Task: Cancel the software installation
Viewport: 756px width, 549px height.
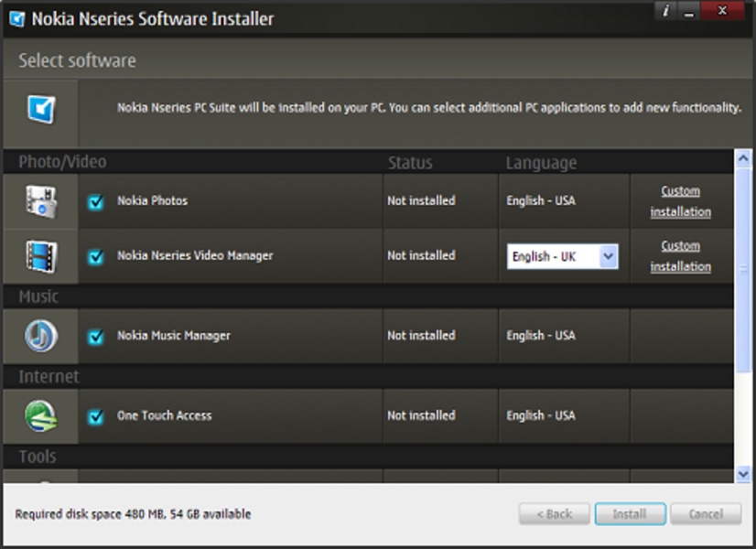Action: (706, 514)
